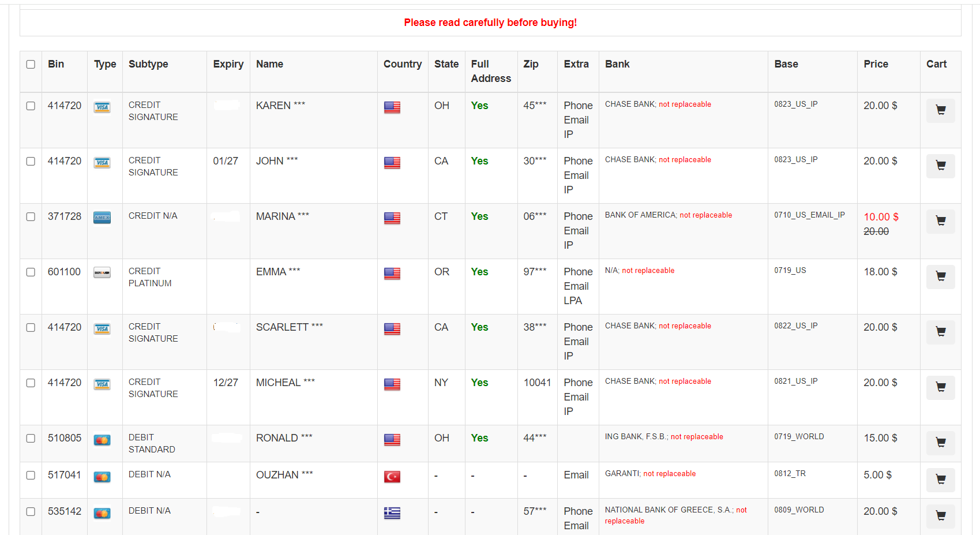This screenshot has width=980, height=535.
Task: Click the 371728 bin cell
Action: (x=65, y=216)
